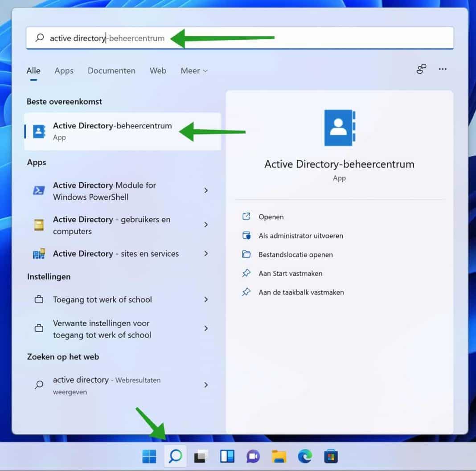
Task: Click the account feedback icon near top right
Action: (421, 69)
